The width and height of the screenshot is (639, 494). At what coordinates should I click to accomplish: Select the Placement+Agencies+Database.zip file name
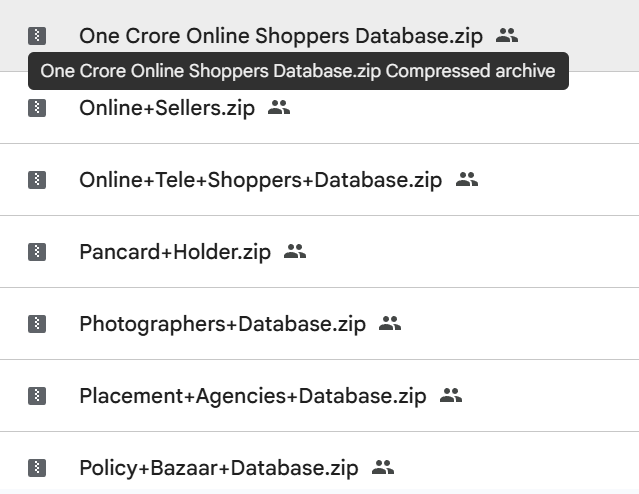pos(253,396)
